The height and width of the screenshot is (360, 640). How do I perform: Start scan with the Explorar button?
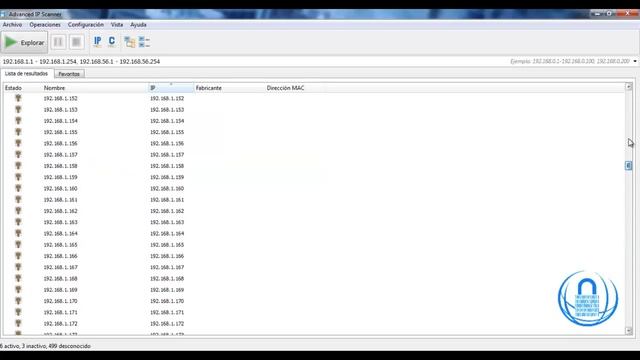pos(24,42)
